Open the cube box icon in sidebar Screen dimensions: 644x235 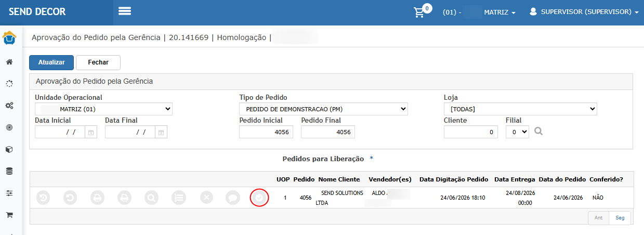point(9,149)
